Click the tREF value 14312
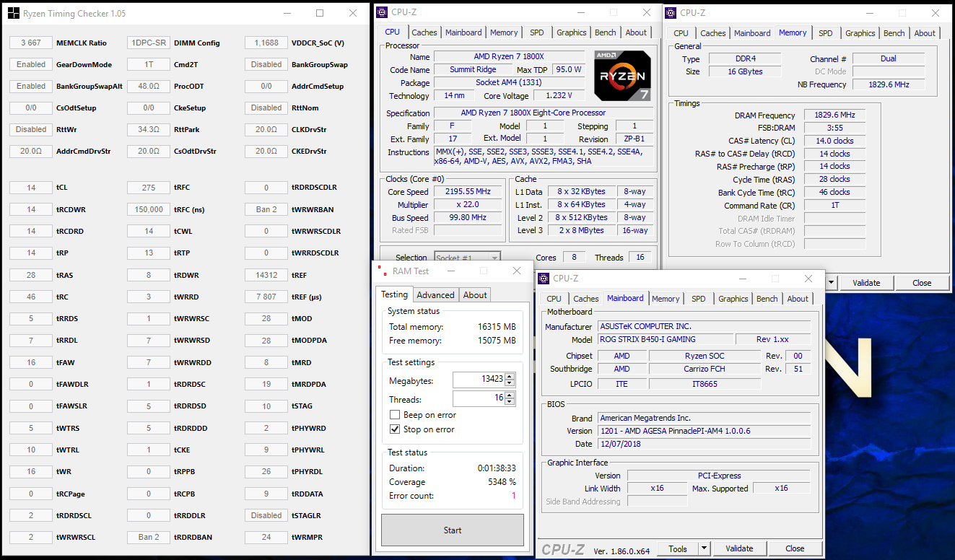 point(266,275)
